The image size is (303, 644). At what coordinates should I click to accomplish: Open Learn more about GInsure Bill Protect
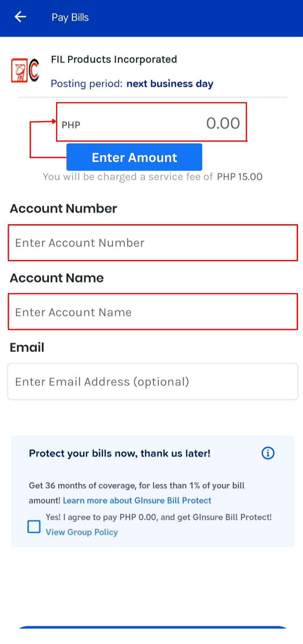(137, 500)
